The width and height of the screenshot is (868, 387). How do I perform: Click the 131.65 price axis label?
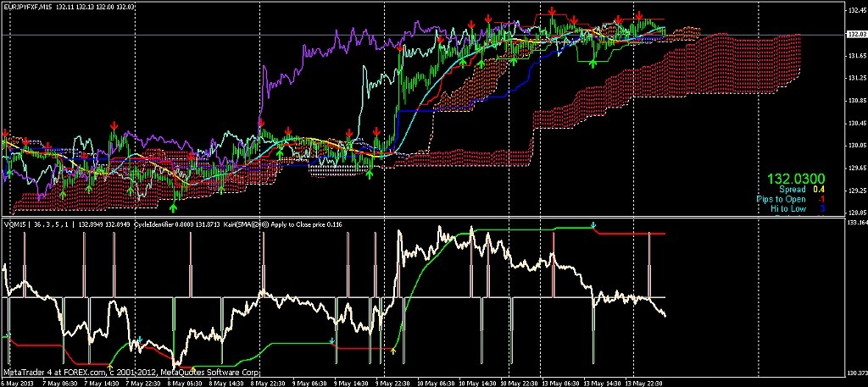click(856, 56)
